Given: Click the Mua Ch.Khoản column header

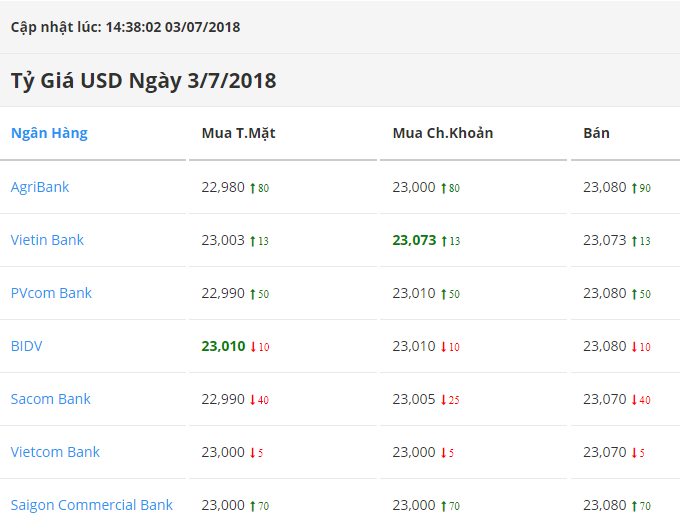Looking at the screenshot, I should pos(443,133).
